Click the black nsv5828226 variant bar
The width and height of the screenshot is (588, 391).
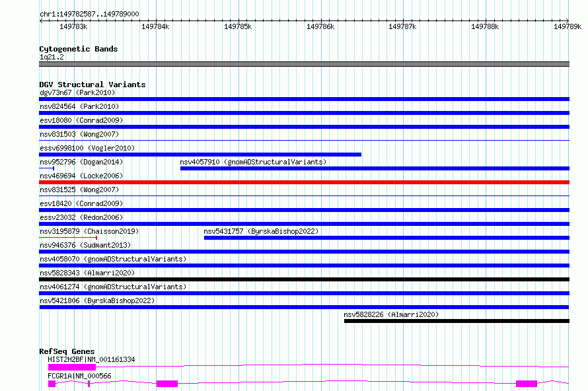pyautogui.click(x=457, y=321)
